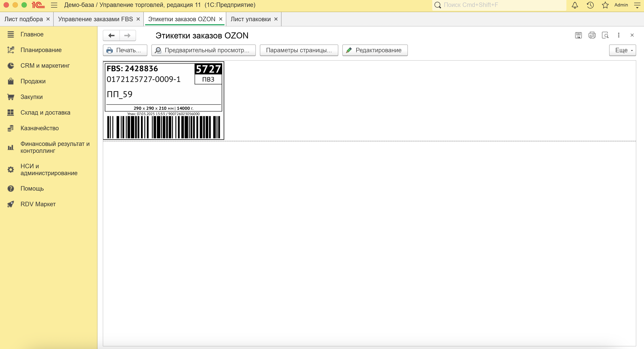Expand the Еще dropdown button
This screenshot has height=349, width=644.
[622, 50]
